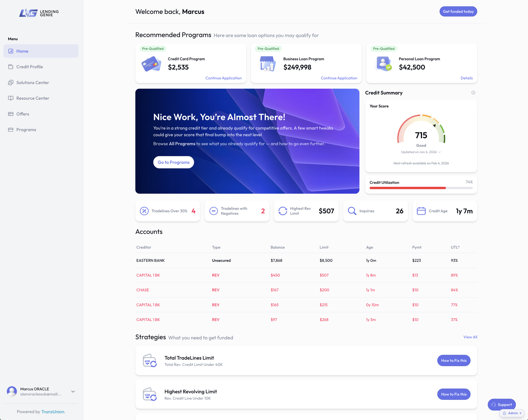Viewport: 528px width, 420px height.
Task: Open the Support chat button
Action: click(502, 405)
